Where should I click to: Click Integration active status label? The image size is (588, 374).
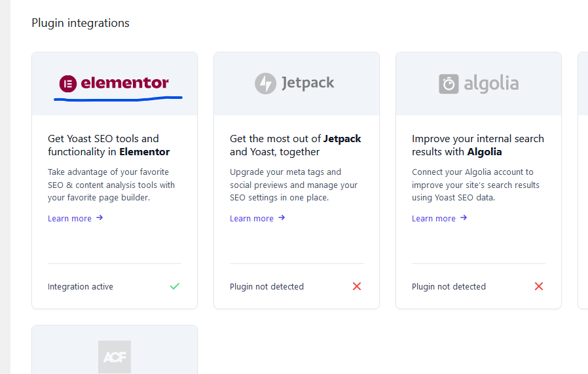81,287
